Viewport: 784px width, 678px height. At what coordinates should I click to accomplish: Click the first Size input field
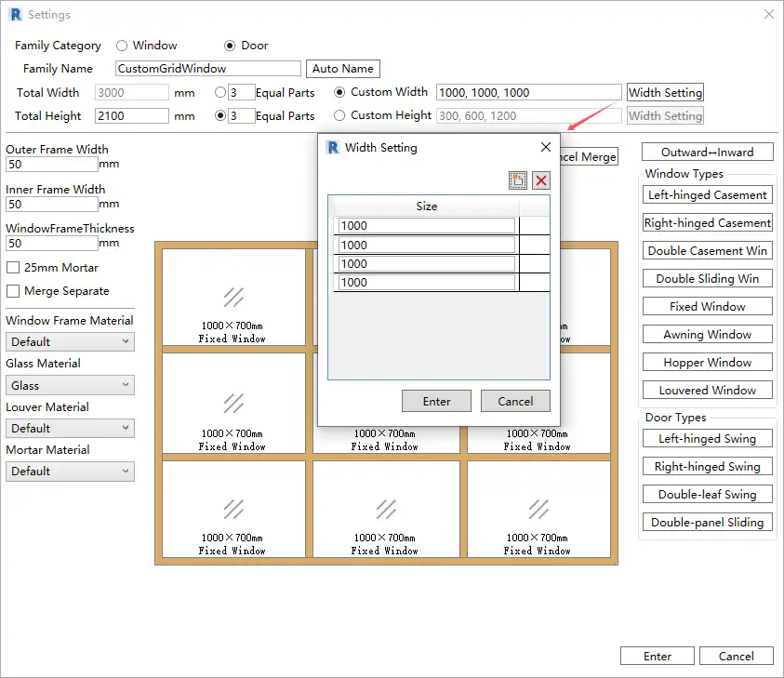[426, 226]
